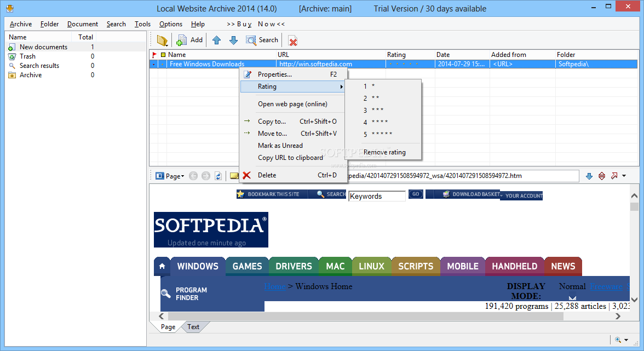644x351 pixels.
Task: Switch to the Page tab at bottom
Action: (168, 327)
